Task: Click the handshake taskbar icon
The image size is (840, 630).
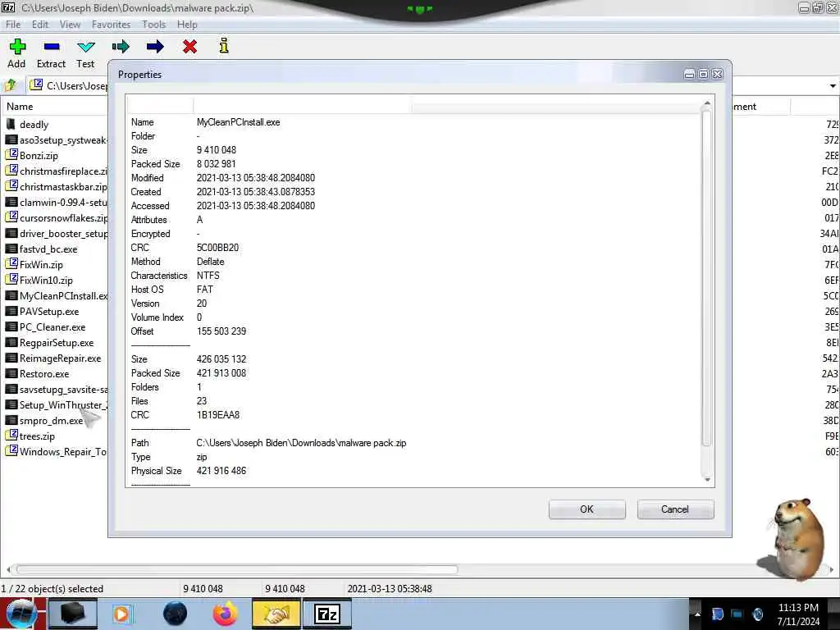Action: pos(276,614)
